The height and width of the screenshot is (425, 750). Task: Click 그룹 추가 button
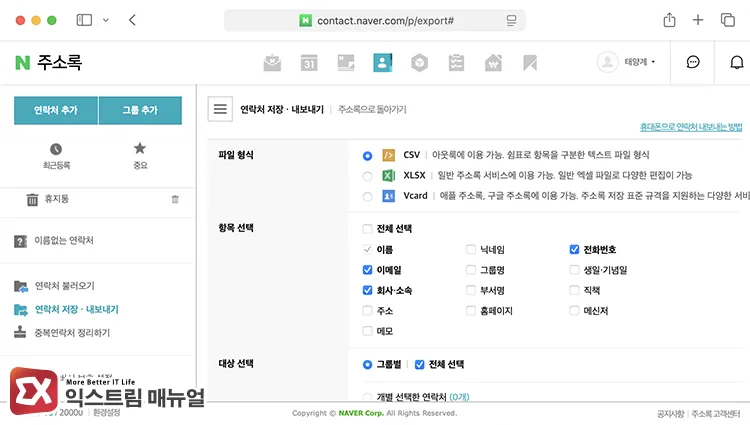point(140,110)
